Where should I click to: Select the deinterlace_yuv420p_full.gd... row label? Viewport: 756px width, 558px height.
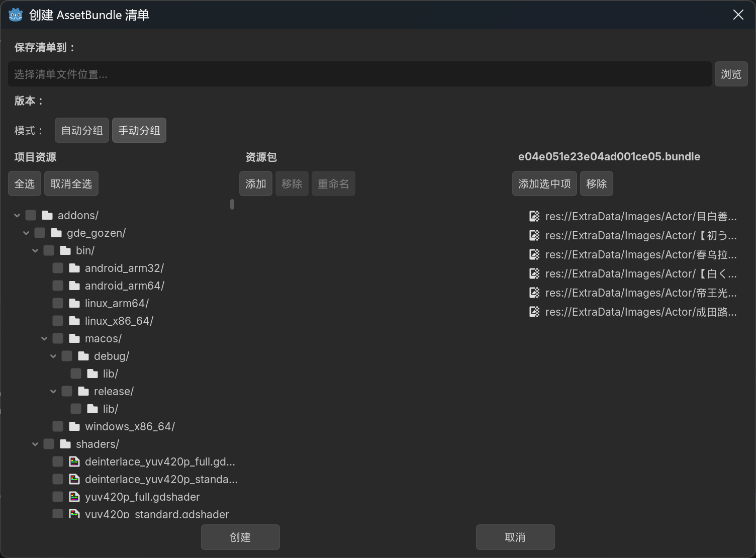[x=160, y=462]
